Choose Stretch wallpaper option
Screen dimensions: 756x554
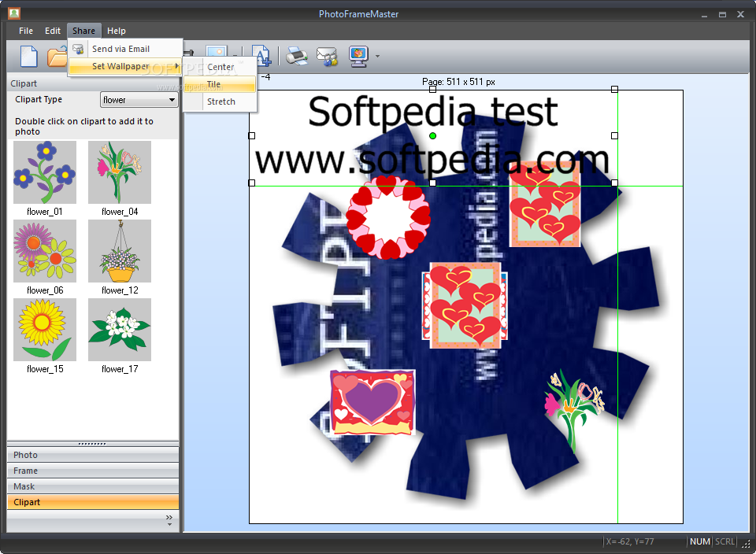220,102
